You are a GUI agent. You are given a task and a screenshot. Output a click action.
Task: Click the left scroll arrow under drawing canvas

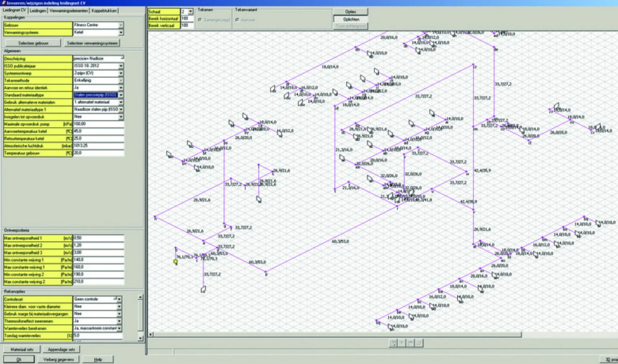click(x=151, y=335)
